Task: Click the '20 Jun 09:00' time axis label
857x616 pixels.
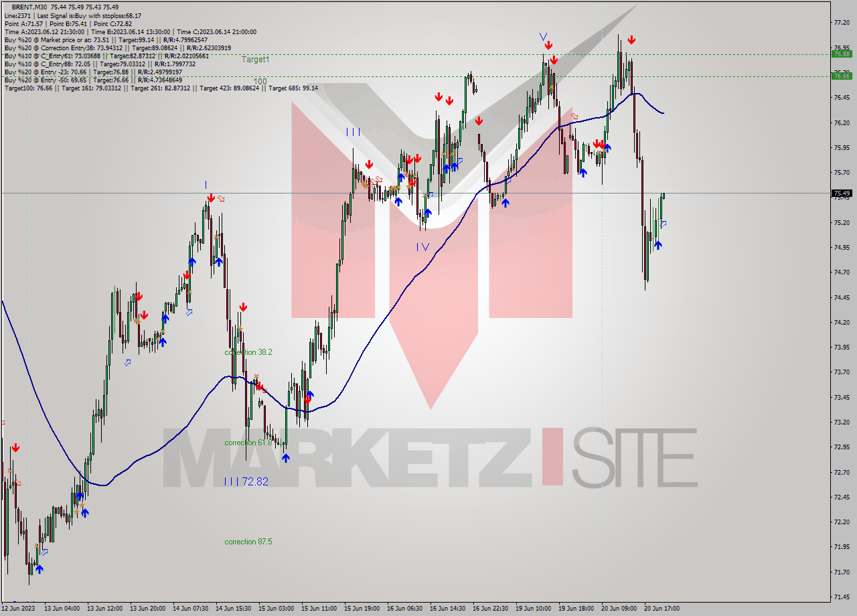Action: [x=619, y=609]
